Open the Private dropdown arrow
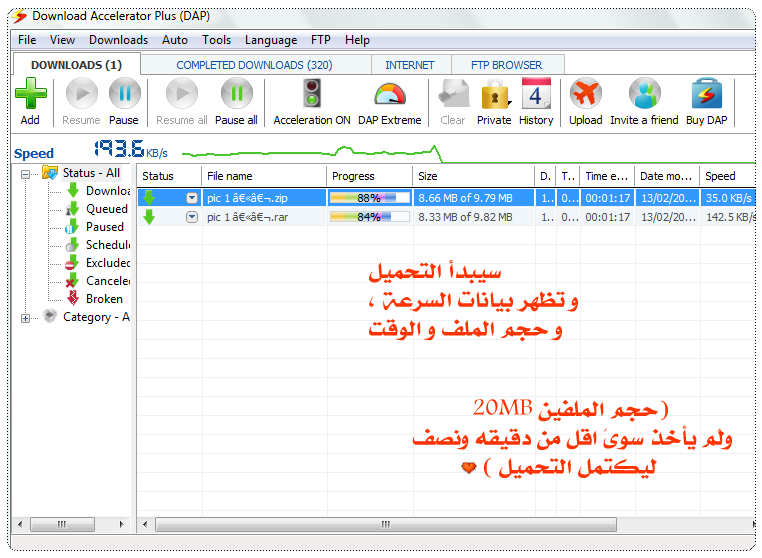 point(510,103)
